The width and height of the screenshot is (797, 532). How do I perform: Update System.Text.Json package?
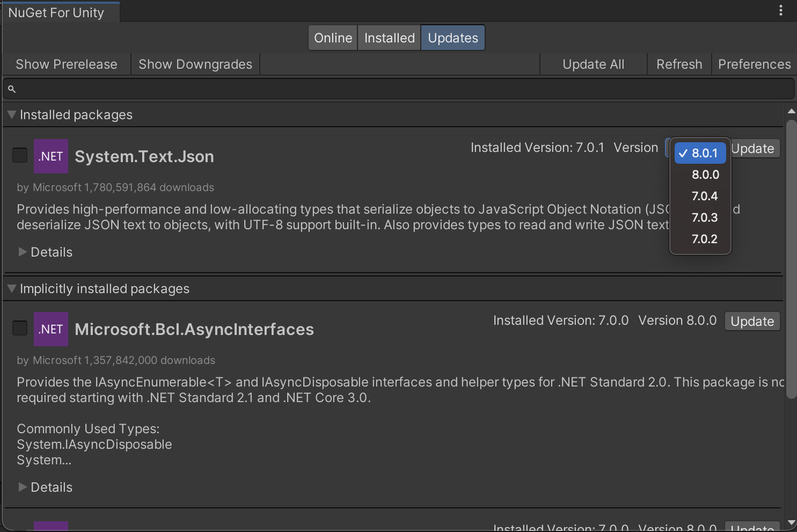[x=755, y=149]
